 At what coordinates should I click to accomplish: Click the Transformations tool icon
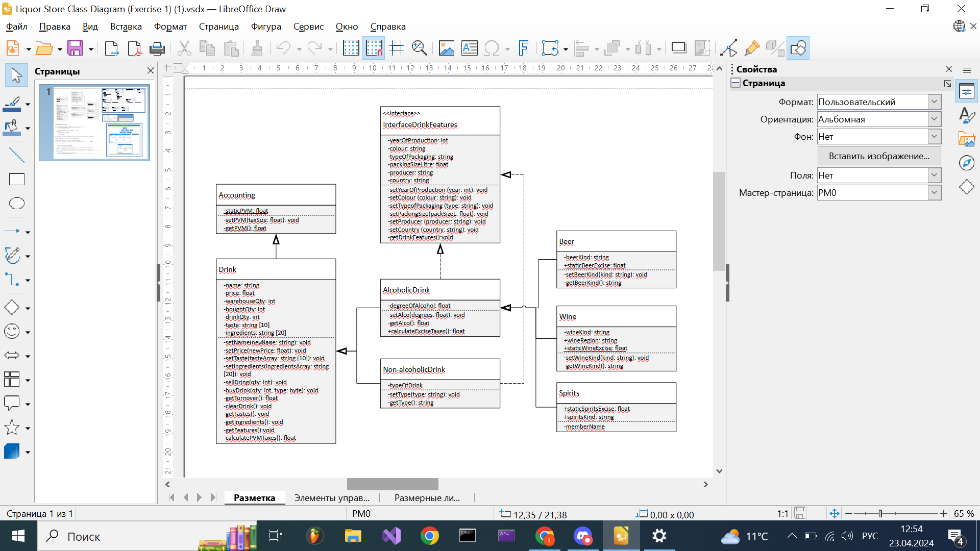(x=550, y=48)
